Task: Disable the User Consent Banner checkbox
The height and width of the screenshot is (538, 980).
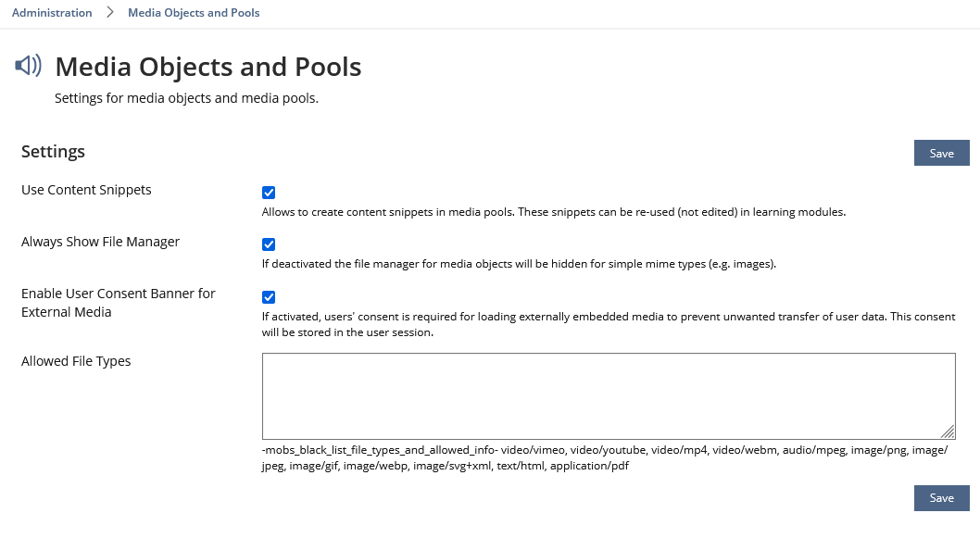Action: pyautogui.click(x=269, y=296)
